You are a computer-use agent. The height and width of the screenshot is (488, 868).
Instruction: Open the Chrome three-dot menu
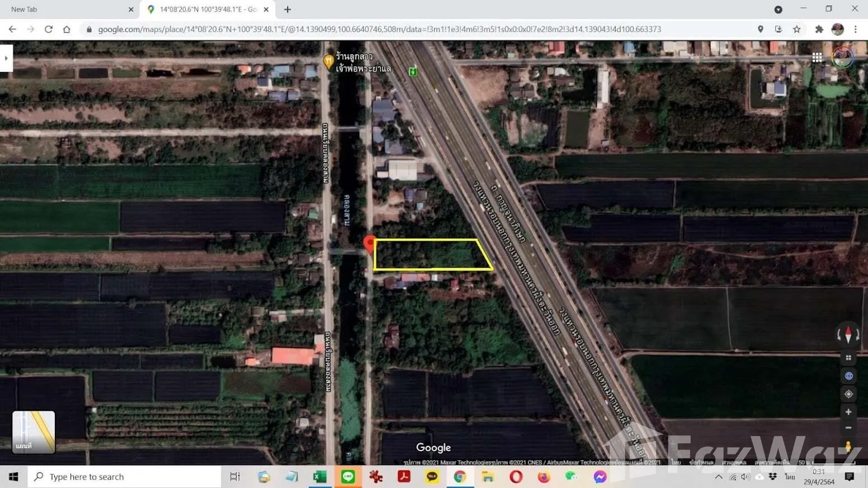(x=855, y=29)
